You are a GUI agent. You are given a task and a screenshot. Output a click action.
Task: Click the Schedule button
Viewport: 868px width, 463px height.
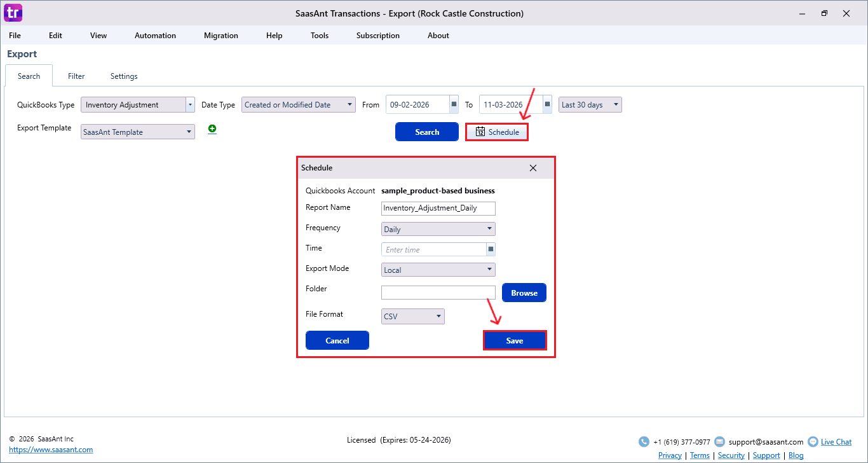pos(497,132)
